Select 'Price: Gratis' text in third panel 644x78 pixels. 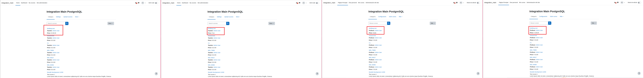[x=372, y=33]
